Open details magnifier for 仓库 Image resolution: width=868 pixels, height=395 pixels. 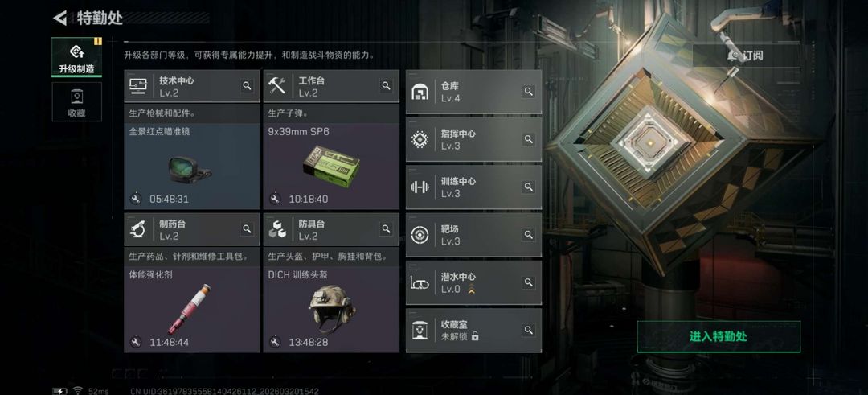pyautogui.click(x=529, y=92)
